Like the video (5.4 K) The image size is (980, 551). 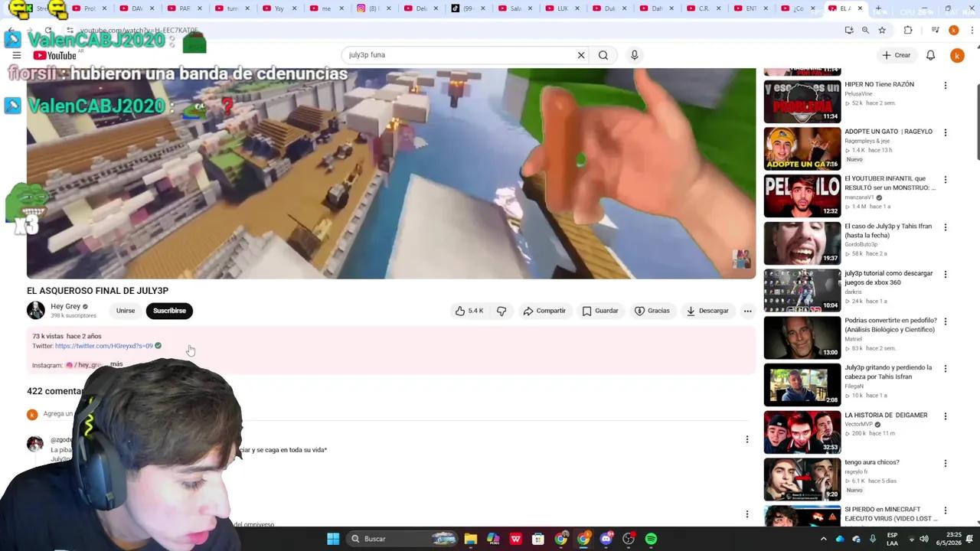click(469, 311)
